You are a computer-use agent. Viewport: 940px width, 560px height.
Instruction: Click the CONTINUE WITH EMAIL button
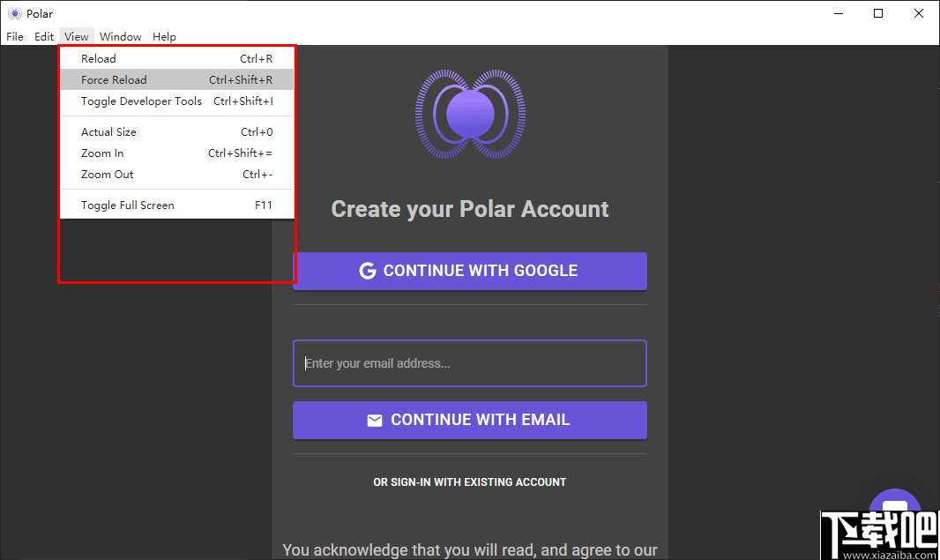470,420
